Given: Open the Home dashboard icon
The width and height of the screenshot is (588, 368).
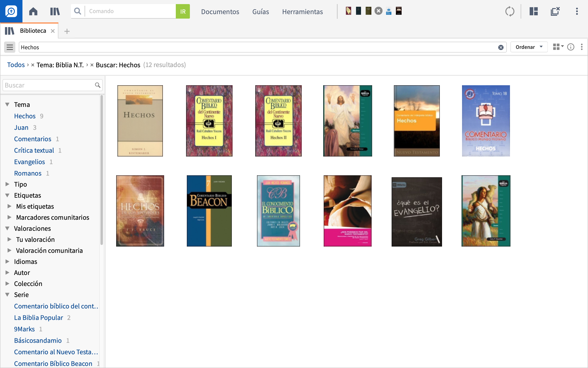Looking at the screenshot, I should [33, 11].
